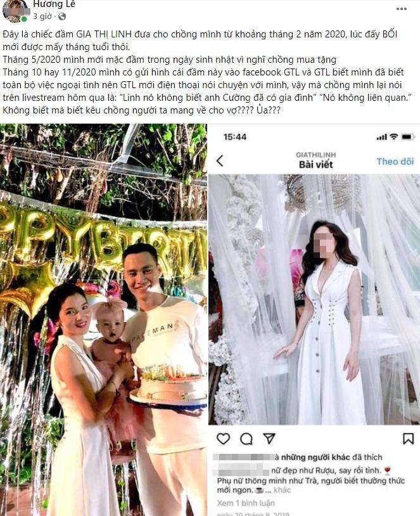Open the white dress Instagram screenshot
420x516 pixels.
click(314, 319)
